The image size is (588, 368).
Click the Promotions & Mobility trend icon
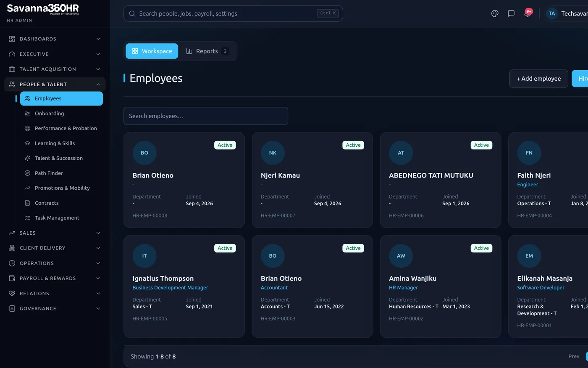[27, 188]
